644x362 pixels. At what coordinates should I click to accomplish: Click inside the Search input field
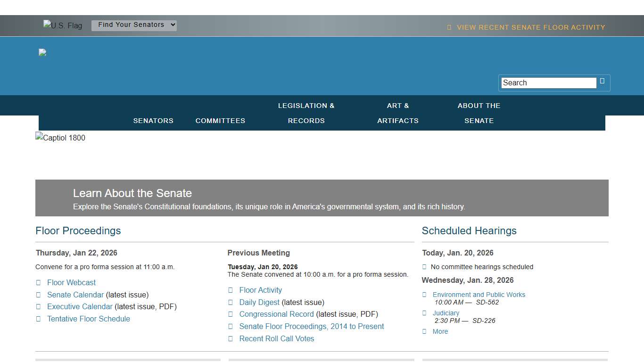(x=548, y=82)
